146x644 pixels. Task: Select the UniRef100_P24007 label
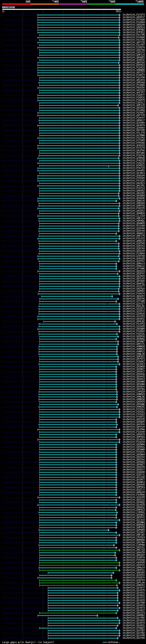click(x=133, y=118)
